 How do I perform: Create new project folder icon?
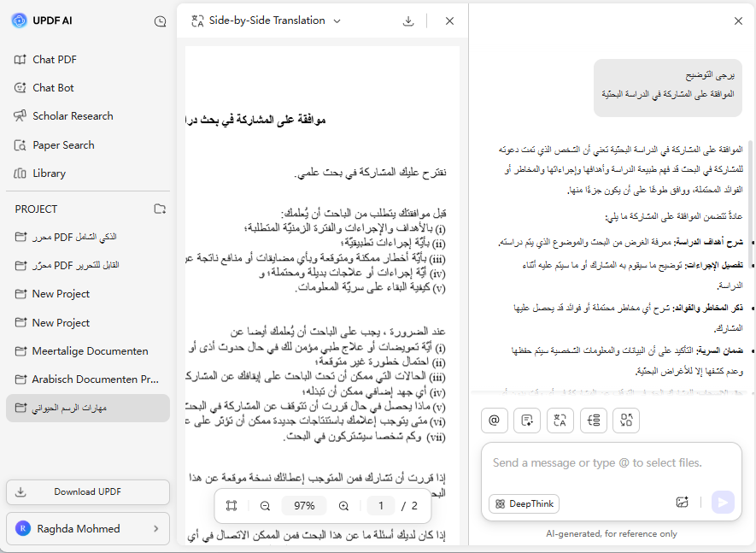160,209
